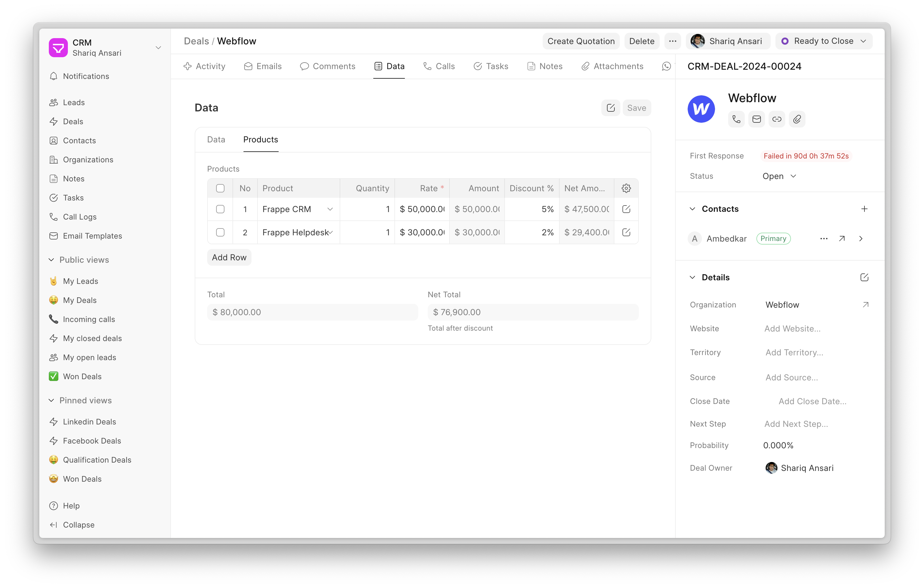Click the CRM app logo

click(x=58, y=47)
